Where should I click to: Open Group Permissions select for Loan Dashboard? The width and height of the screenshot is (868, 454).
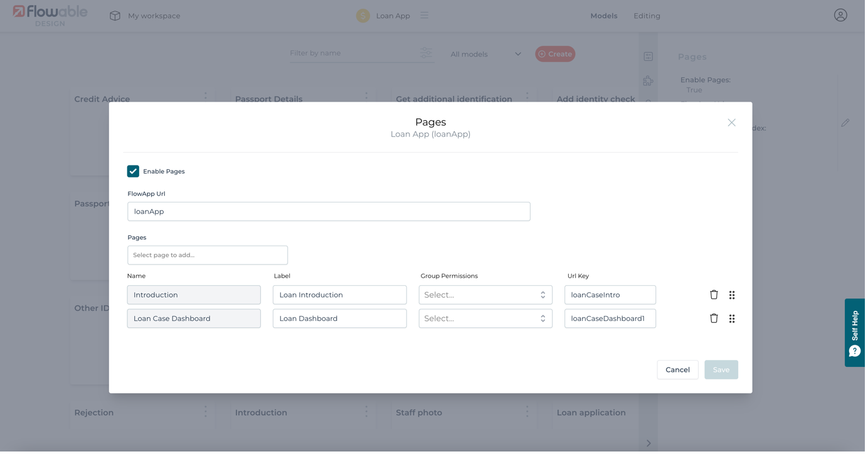coord(485,318)
